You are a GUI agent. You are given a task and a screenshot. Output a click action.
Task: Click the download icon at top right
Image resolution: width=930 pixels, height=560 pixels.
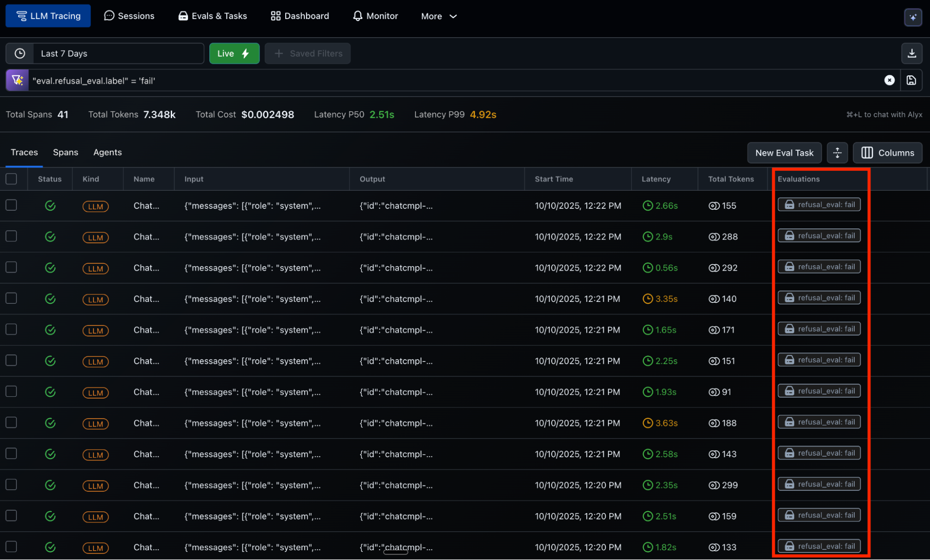coord(911,53)
